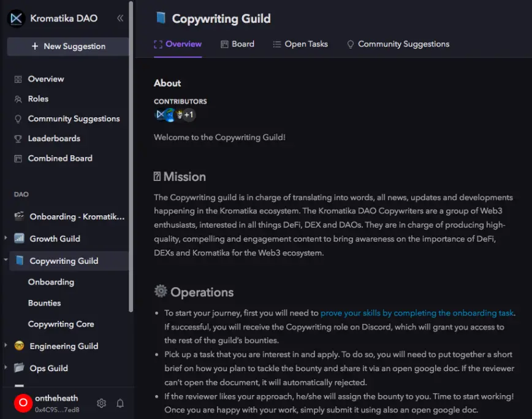Click the DAO section label in sidebar

point(21,194)
